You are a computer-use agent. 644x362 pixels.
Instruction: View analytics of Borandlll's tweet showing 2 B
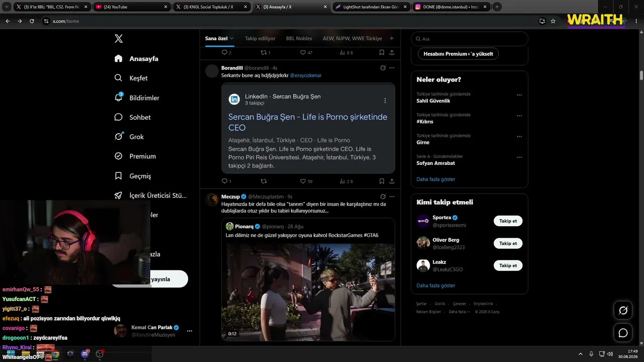click(346, 181)
